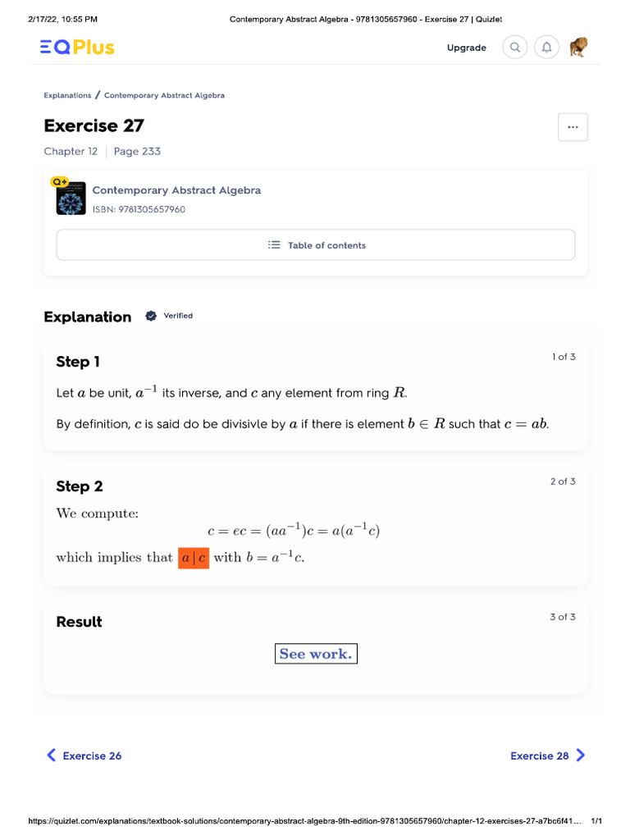Click the textbook cover thumbnail
This screenshot has width=630, height=840.
(71, 199)
